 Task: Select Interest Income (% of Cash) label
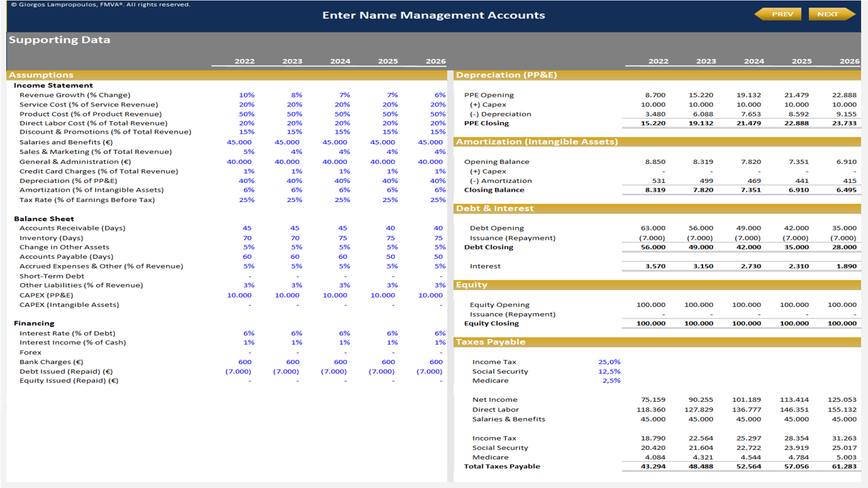point(73,342)
